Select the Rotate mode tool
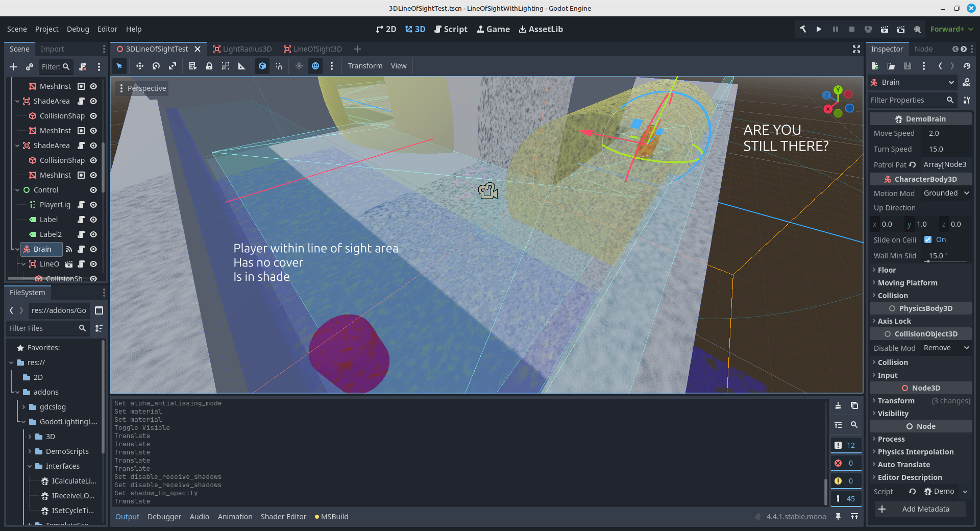This screenshot has height=531, width=980. click(x=156, y=66)
